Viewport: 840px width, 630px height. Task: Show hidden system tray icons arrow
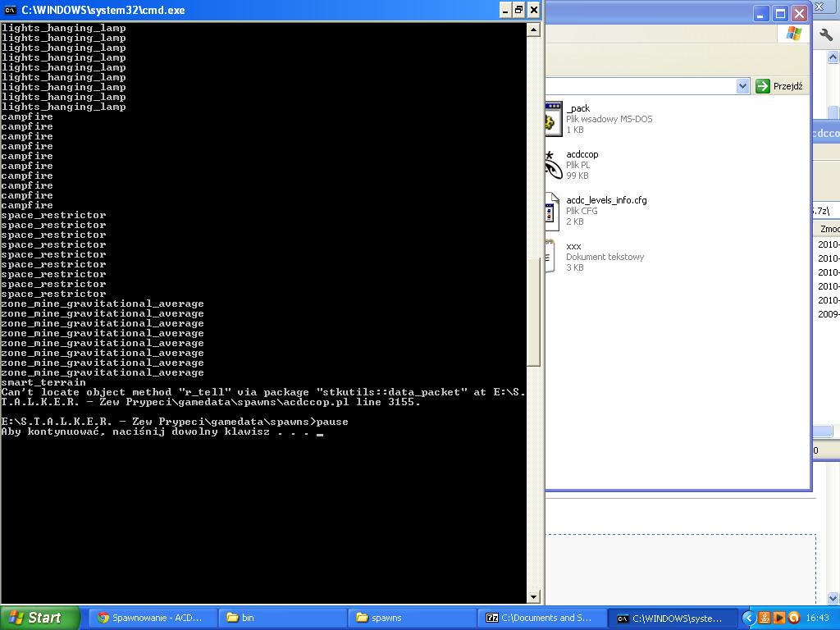tap(748, 618)
